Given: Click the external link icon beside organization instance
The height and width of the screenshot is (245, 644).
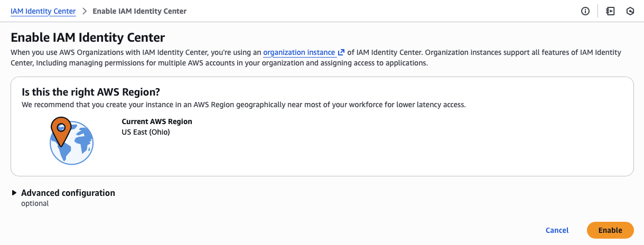Looking at the screenshot, I should coord(341,52).
